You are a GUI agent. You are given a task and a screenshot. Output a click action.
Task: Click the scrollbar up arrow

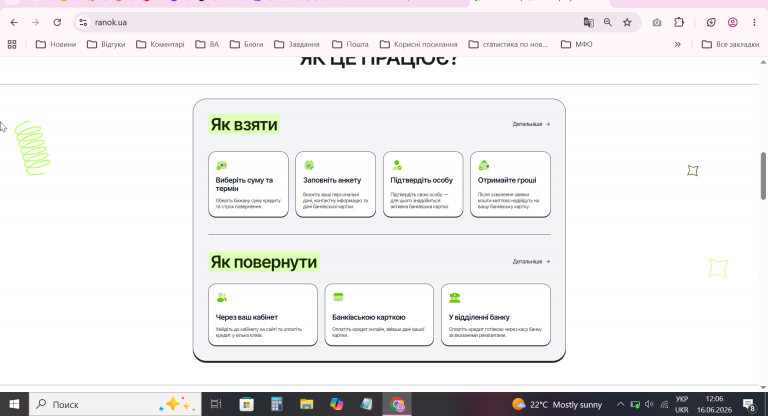coord(763,62)
